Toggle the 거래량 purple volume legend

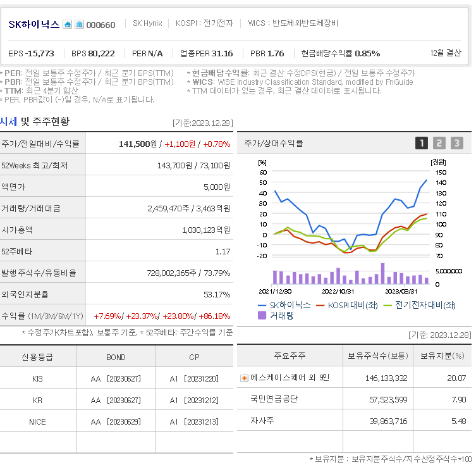point(276,315)
